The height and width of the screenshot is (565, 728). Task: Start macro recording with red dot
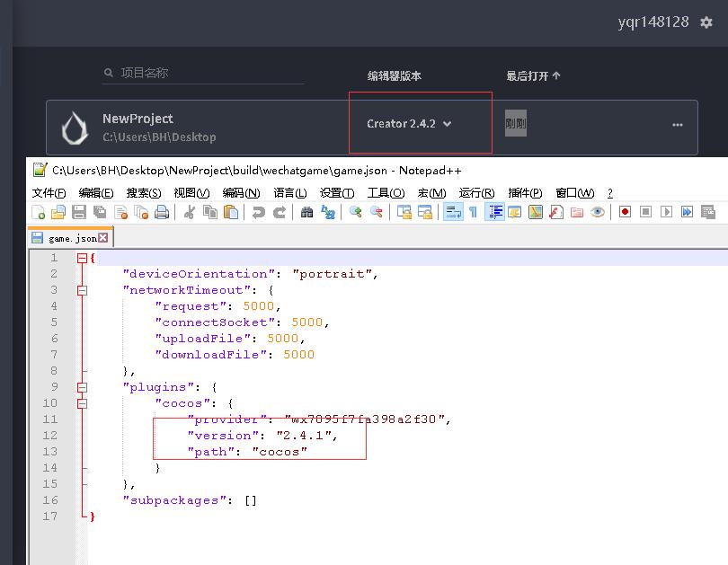point(625,212)
